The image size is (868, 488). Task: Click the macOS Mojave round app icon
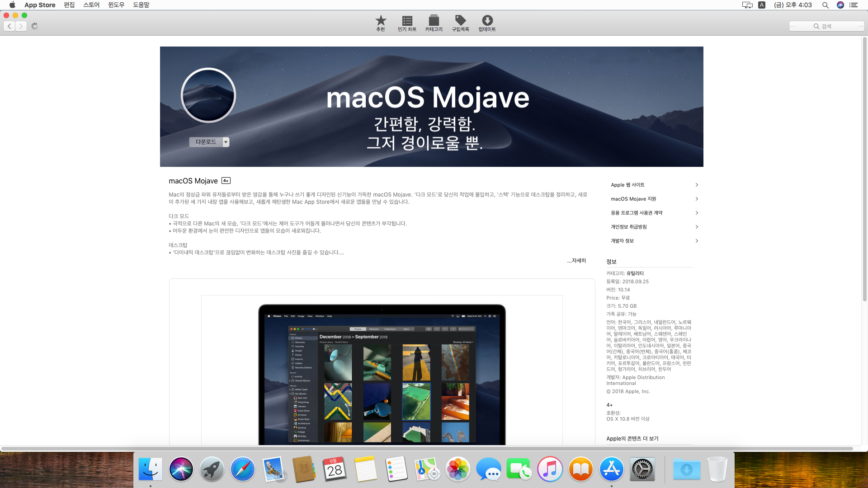point(208,95)
